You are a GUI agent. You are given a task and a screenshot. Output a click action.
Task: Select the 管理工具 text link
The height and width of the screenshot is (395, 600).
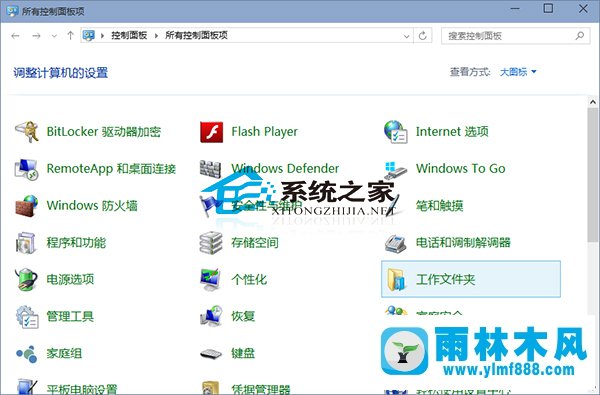click(70, 317)
